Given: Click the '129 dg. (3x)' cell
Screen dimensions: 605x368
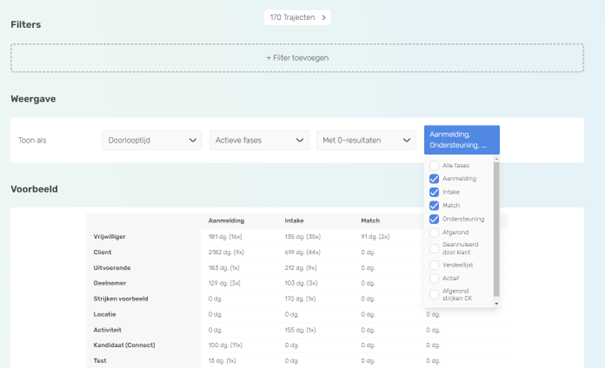Looking at the screenshot, I should pos(224,283).
